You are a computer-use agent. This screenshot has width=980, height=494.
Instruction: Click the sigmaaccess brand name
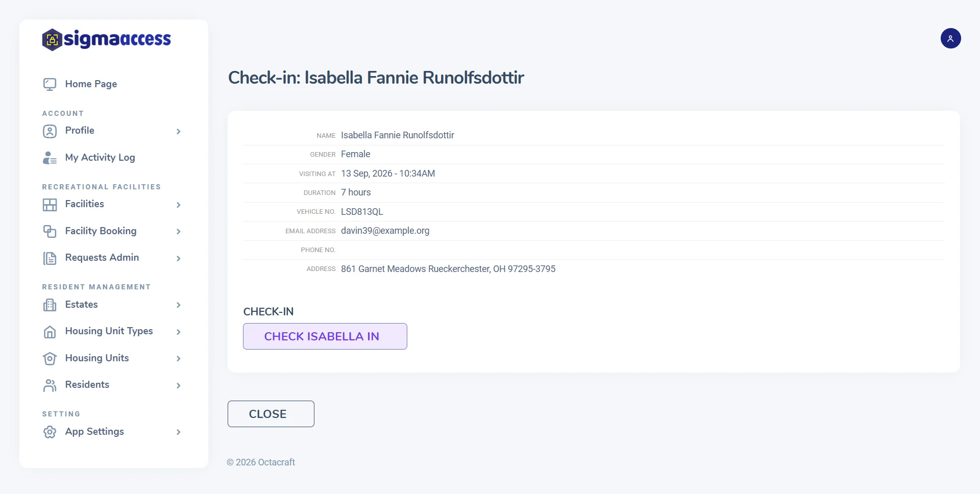point(117,39)
